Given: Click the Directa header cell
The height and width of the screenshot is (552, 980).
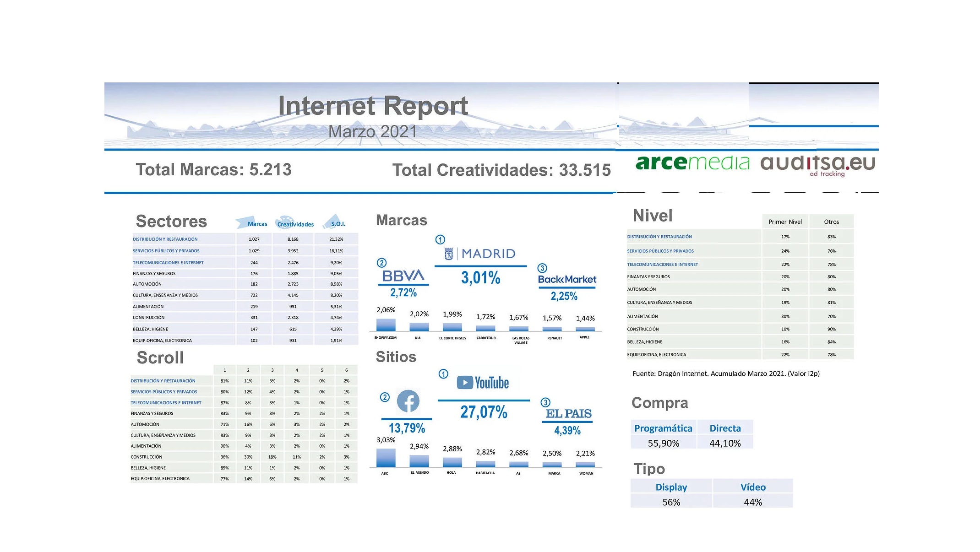Looking at the screenshot, I should tap(725, 428).
